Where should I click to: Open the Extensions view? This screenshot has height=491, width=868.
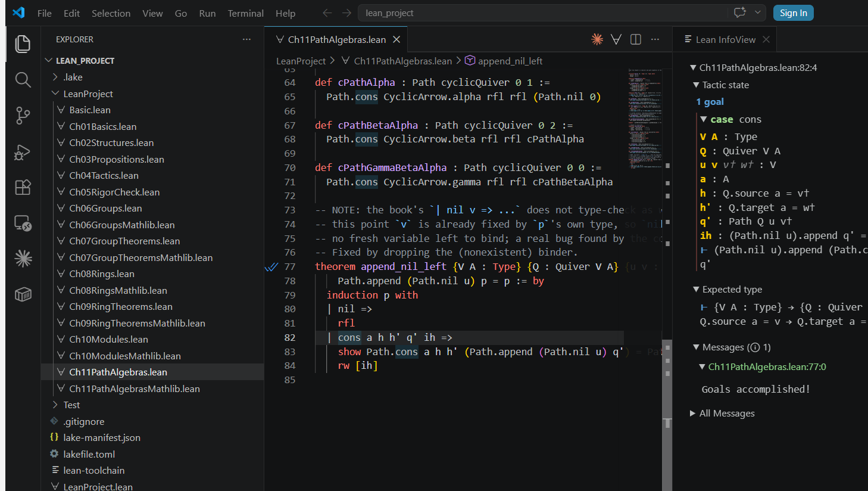(23, 187)
